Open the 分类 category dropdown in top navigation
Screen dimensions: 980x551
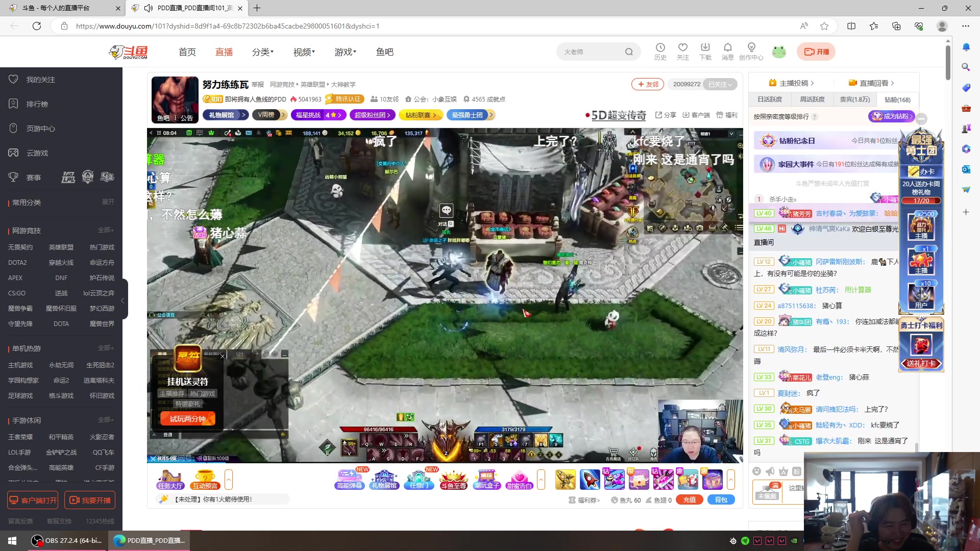coord(262,52)
